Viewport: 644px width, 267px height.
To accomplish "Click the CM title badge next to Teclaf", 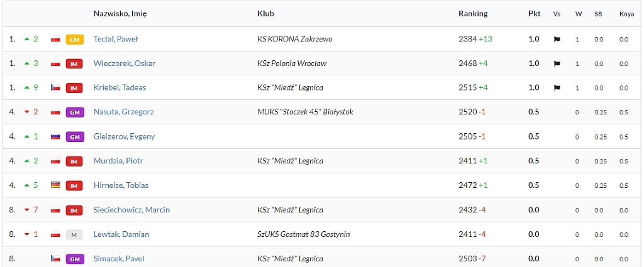I will point(75,40).
